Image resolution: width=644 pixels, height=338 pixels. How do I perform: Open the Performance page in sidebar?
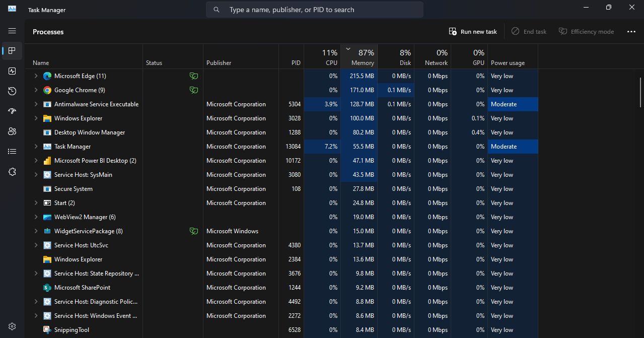[12, 71]
